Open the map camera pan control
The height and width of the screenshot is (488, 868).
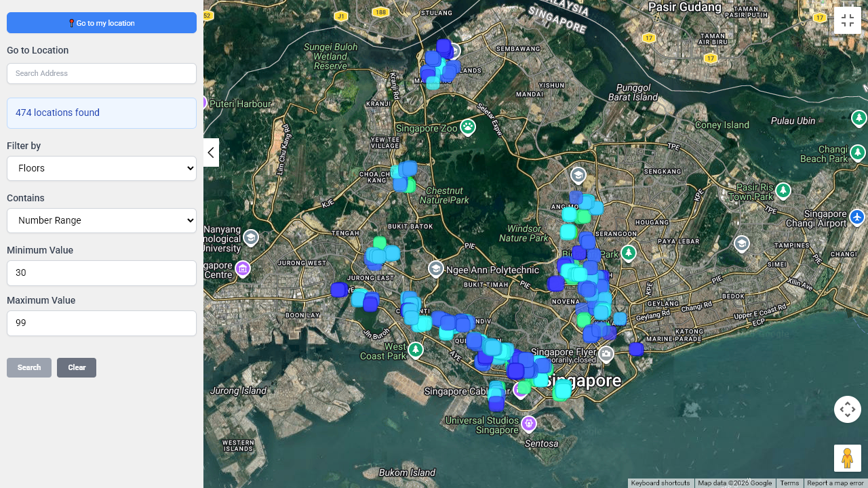click(847, 409)
